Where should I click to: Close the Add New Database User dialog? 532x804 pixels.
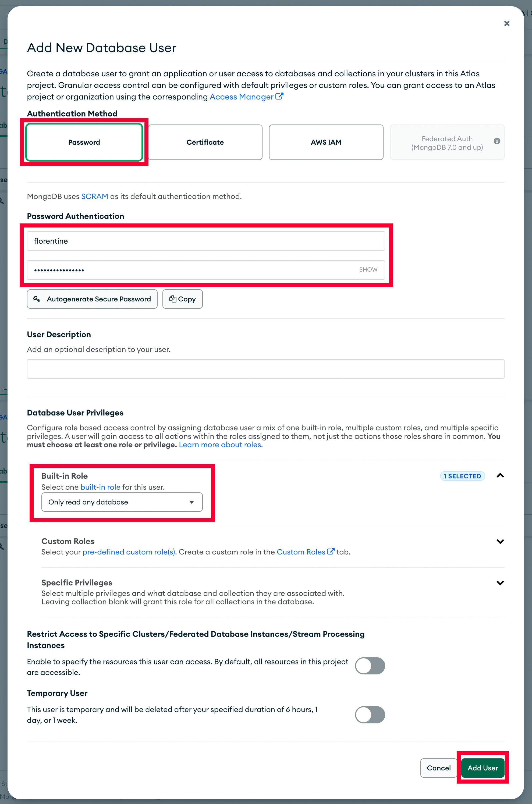(x=506, y=23)
